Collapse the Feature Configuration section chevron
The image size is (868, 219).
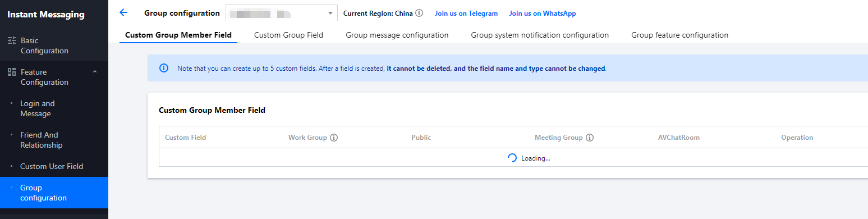pyautogui.click(x=95, y=72)
